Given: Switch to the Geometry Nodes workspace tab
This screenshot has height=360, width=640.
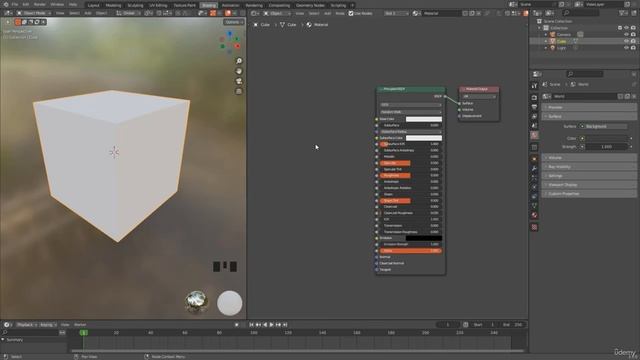Looking at the screenshot, I should [x=310, y=5].
